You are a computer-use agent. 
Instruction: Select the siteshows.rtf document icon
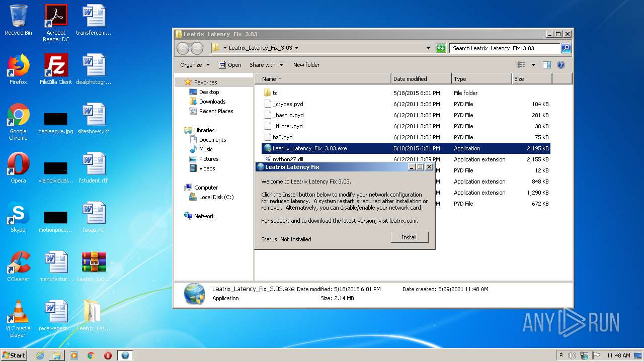click(94, 119)
